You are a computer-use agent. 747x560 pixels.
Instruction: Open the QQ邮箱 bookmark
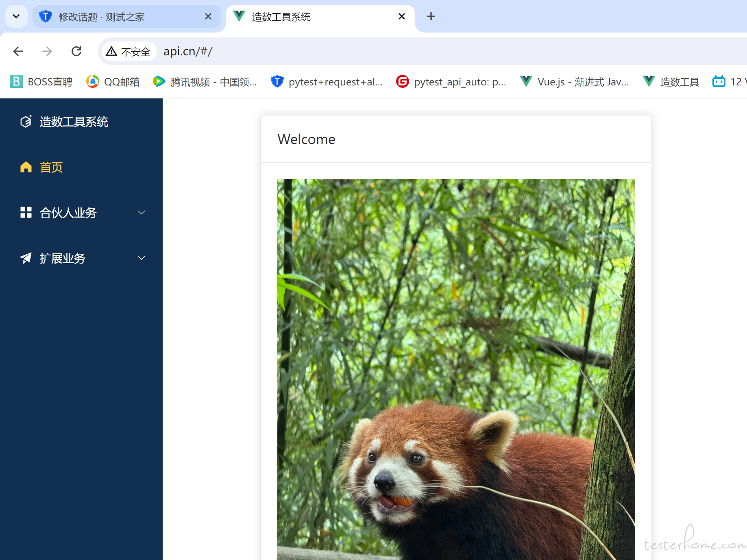point(113,82)
